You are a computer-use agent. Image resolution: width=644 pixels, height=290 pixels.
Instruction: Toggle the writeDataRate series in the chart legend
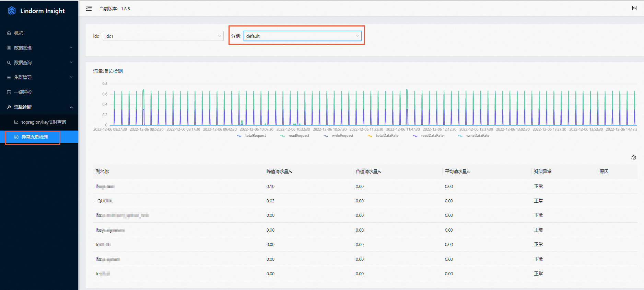[473, 136]
